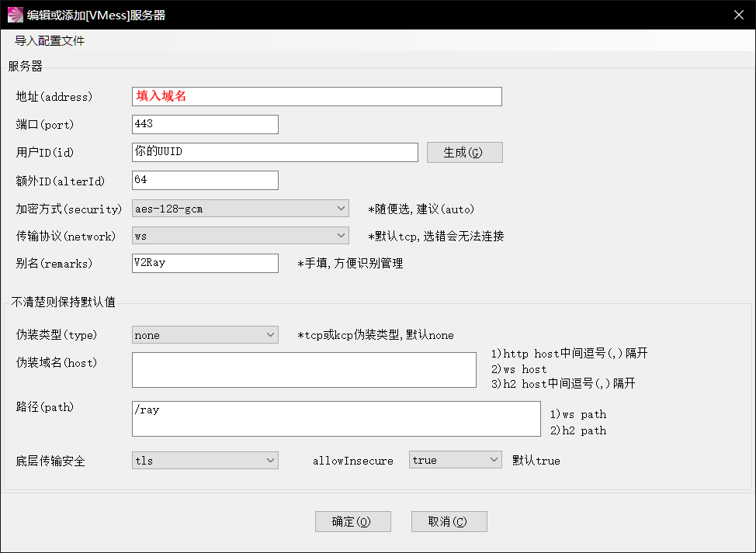This screenshot has height=553, width=756.
Task: Open the 导入配置文件 menu
Action: click(50, 41)
